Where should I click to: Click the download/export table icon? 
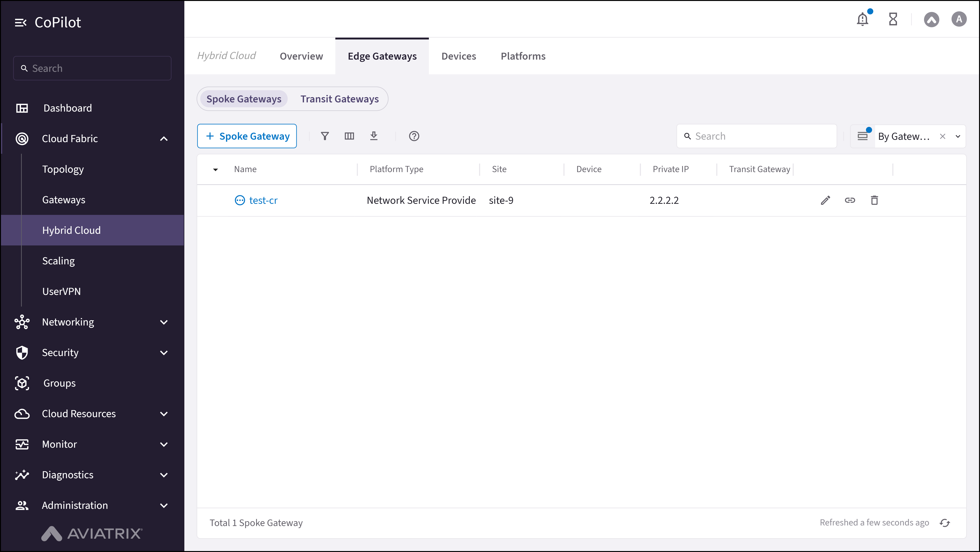click(374, 136)
